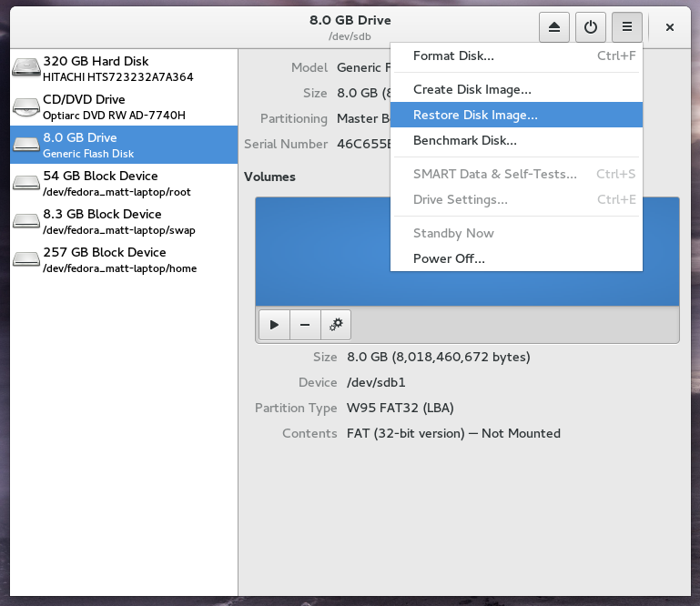Open partition options gears button
The image size is (700, 606).
pyautogui.click(x=336, y=324)
